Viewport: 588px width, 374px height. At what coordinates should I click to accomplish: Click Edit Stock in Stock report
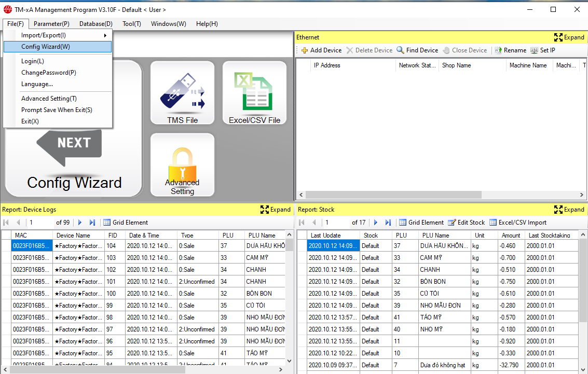tap(467, 223)
